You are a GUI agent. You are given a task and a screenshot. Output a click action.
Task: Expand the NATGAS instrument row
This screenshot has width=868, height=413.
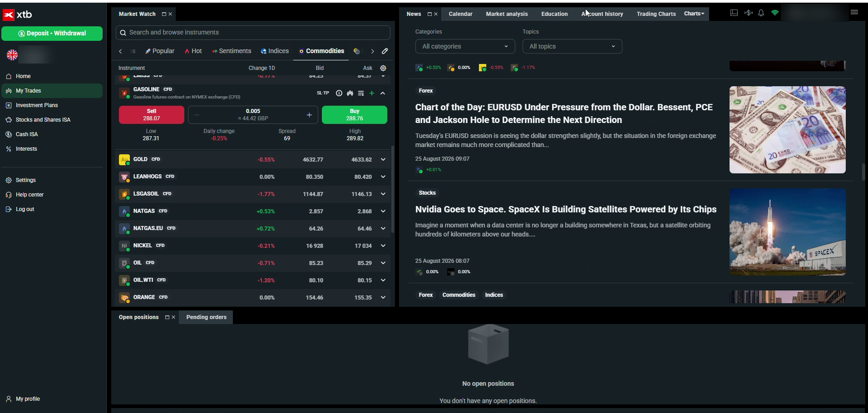coord(383,211)
